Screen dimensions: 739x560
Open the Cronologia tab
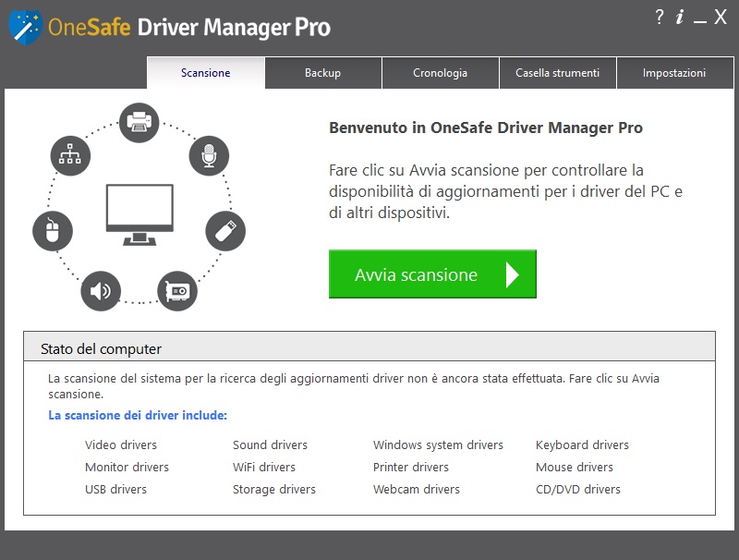click(x=441, y=73)
